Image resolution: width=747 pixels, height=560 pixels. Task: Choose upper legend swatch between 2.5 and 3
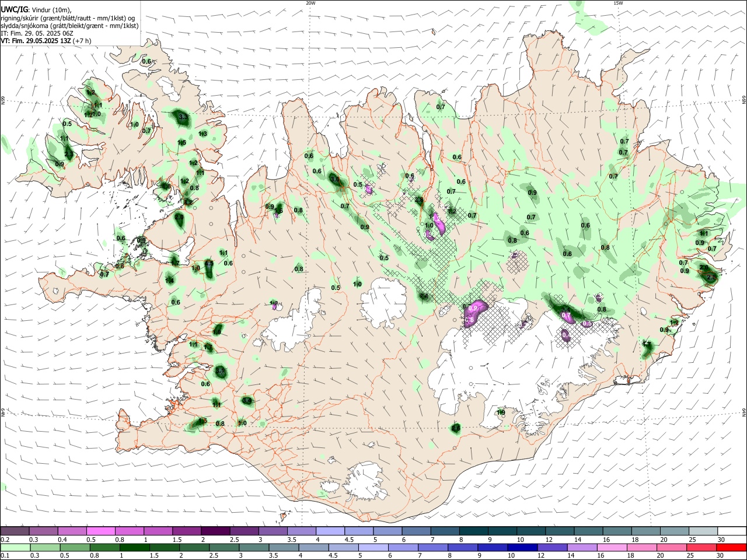click(244, 531)
